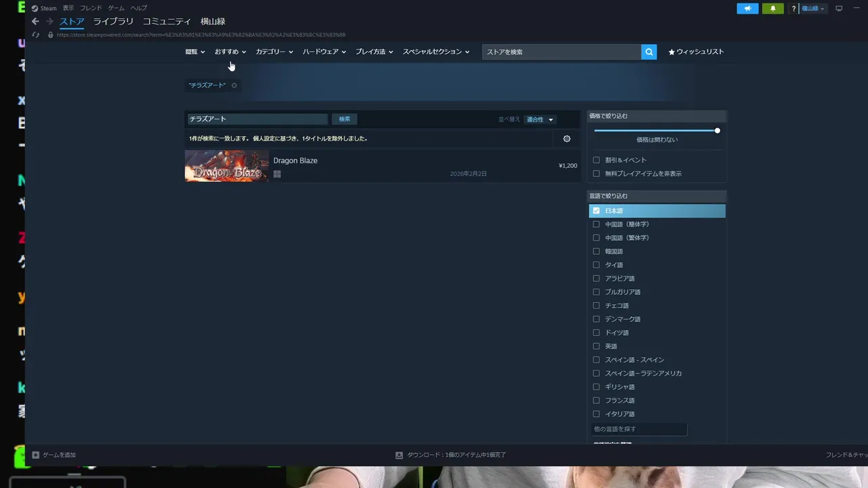Check the ブルガリア語 language filter
Screen dimensions: 868x488
coord(596,292)
